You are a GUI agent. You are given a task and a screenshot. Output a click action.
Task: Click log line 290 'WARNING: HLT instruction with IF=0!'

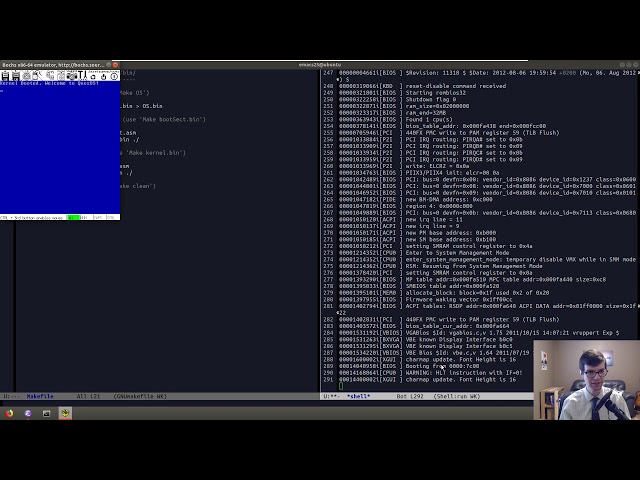pos(464,373)
